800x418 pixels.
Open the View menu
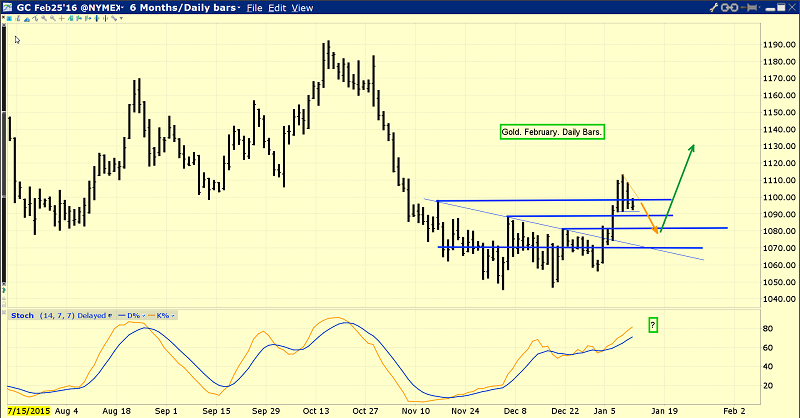pos(302,8)
